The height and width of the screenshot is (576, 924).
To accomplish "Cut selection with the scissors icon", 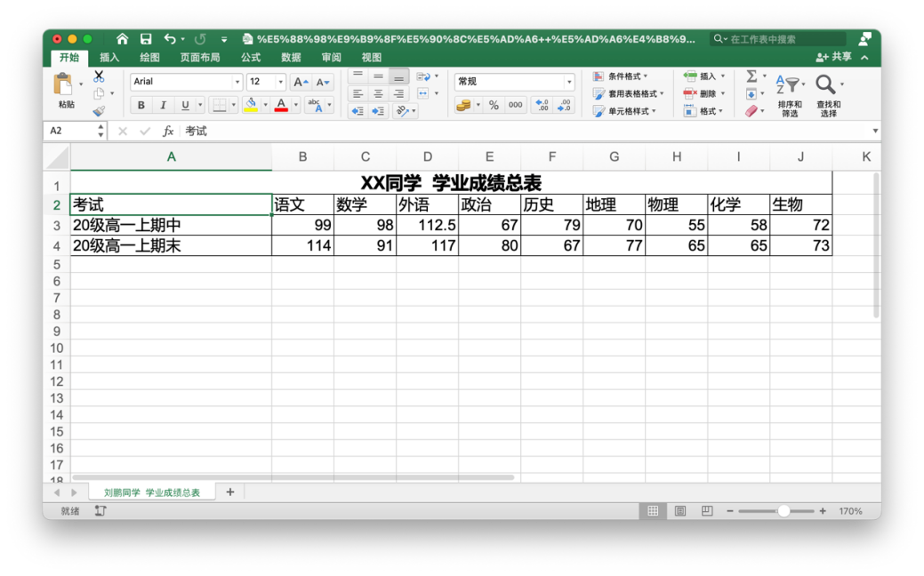I will point(99,76).
